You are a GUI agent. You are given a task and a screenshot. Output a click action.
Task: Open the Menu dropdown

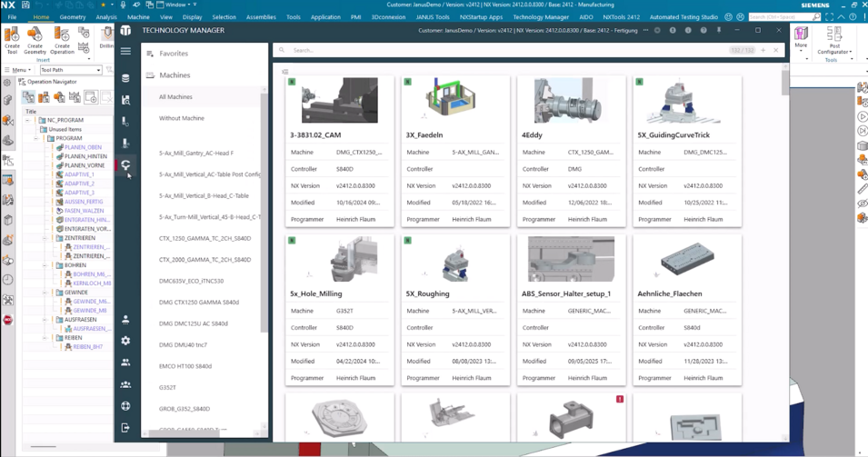point(17,70)
